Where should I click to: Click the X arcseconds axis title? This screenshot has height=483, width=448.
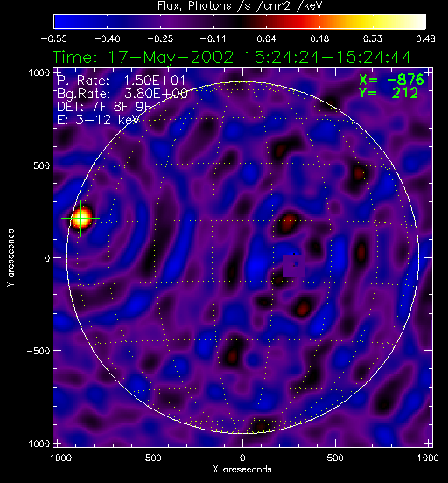click(242, 470)
